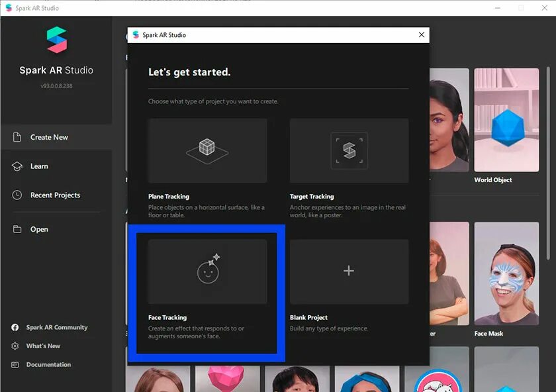The width and height of the screenshot is (556, 392).
Task: Click the Plane Tracking cube icon
Action: coord(207,151)
